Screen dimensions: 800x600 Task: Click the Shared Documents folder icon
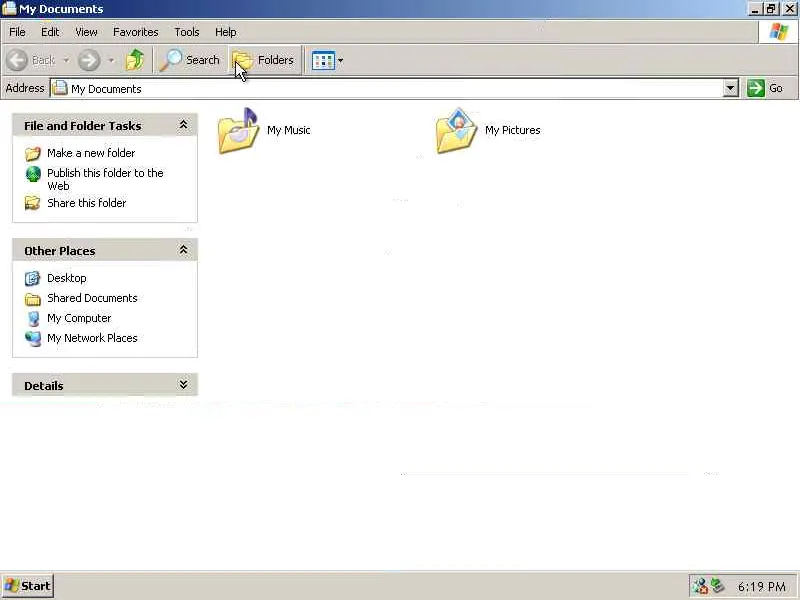tap(33, 299)
